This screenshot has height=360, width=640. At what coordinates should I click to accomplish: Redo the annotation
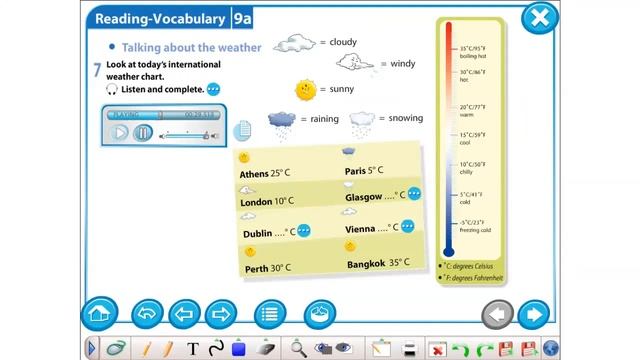coord(484,349)
